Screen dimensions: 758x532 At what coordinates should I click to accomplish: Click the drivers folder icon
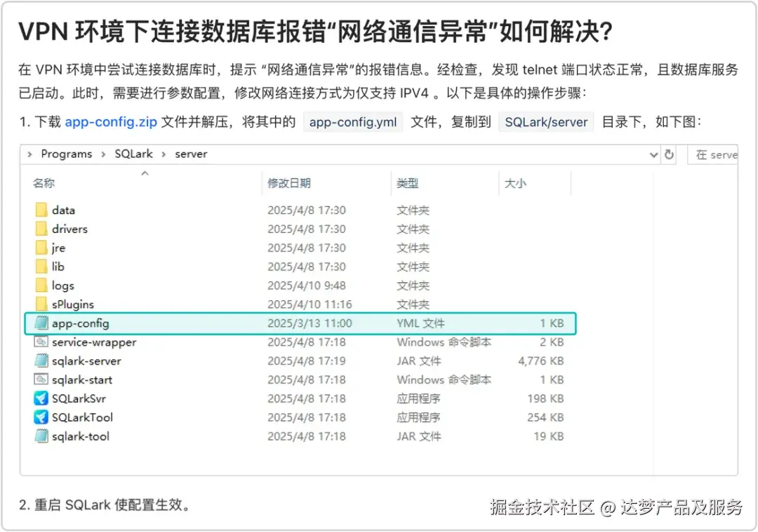pos(41,229)
